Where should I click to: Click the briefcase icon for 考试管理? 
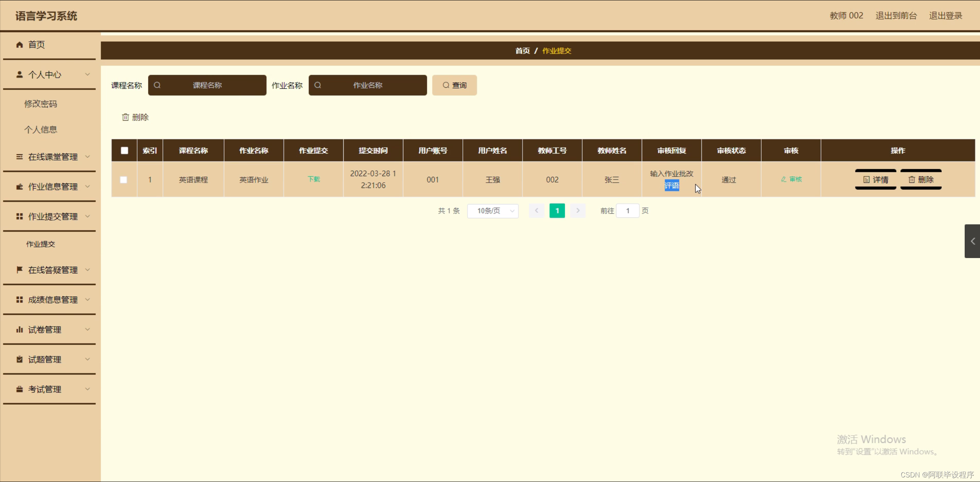click(20, 389)
